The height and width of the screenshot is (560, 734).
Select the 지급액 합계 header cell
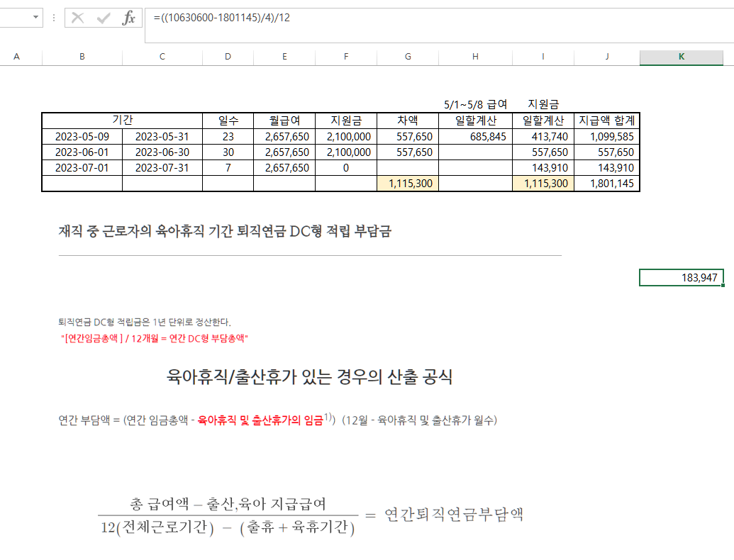[x=607, y=121]
